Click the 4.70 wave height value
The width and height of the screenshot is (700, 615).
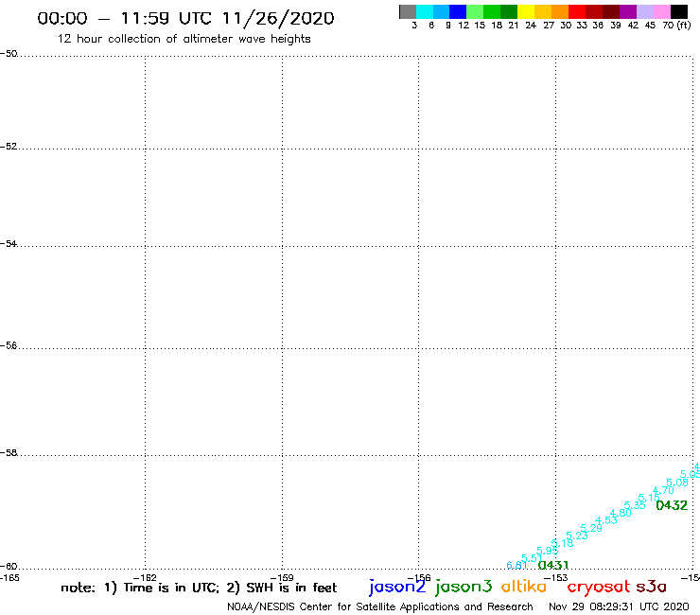coord(663,490)
